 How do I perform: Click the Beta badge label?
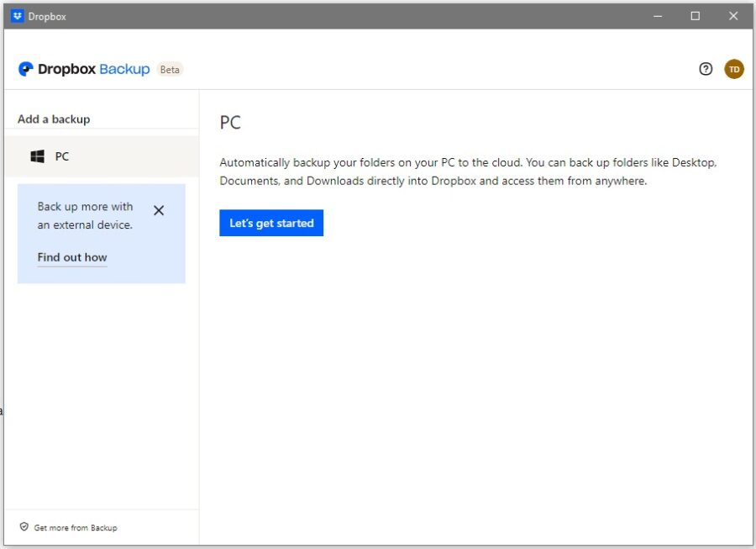click(170, 70)
